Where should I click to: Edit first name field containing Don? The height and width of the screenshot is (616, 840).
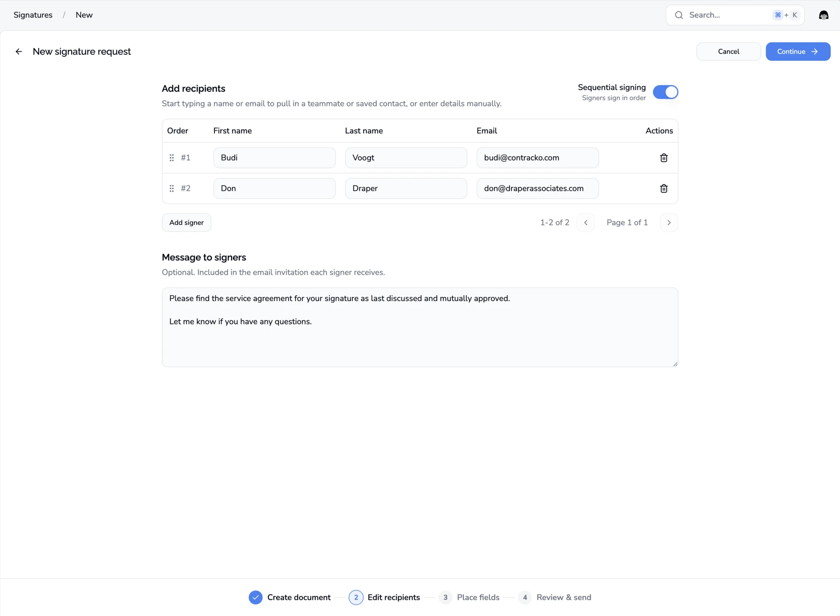tap(274, 189)
